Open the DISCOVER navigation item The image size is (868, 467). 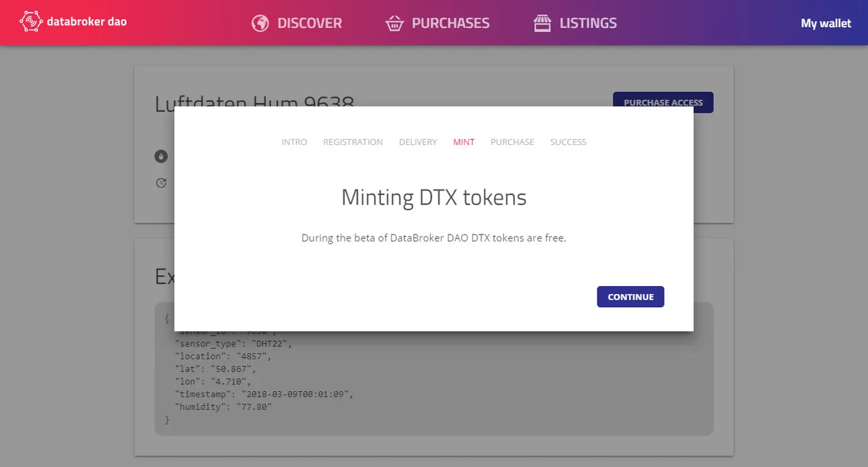(x=296, y=23)
